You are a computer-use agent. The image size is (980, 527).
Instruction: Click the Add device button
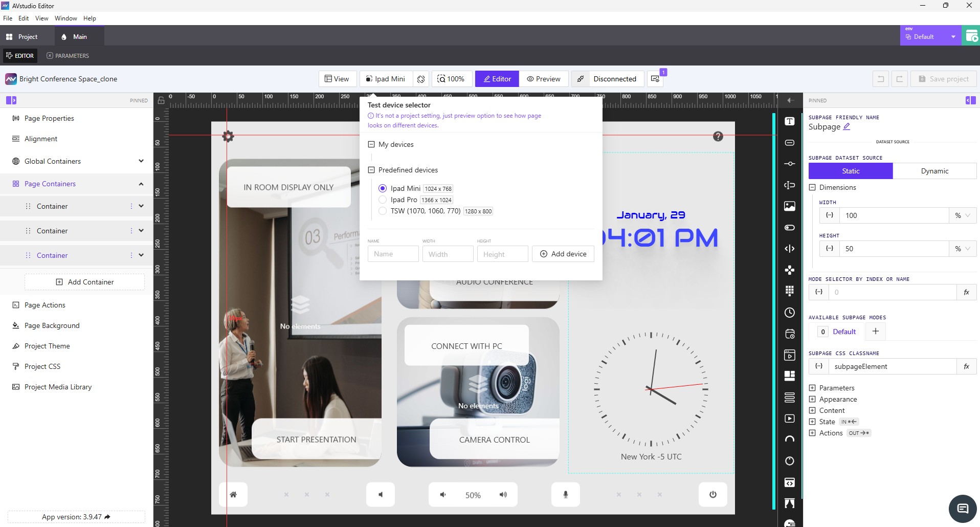tap(563, 254)
